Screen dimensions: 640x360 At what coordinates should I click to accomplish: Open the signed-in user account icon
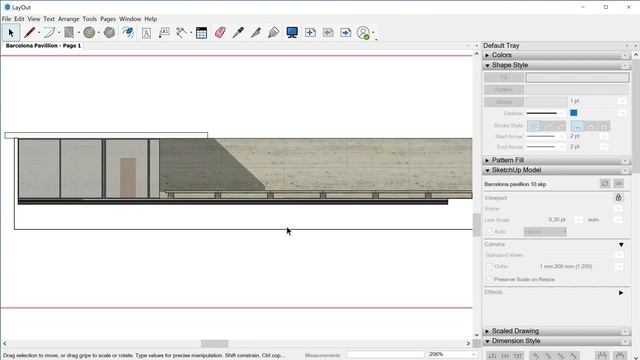coord(363,33)
